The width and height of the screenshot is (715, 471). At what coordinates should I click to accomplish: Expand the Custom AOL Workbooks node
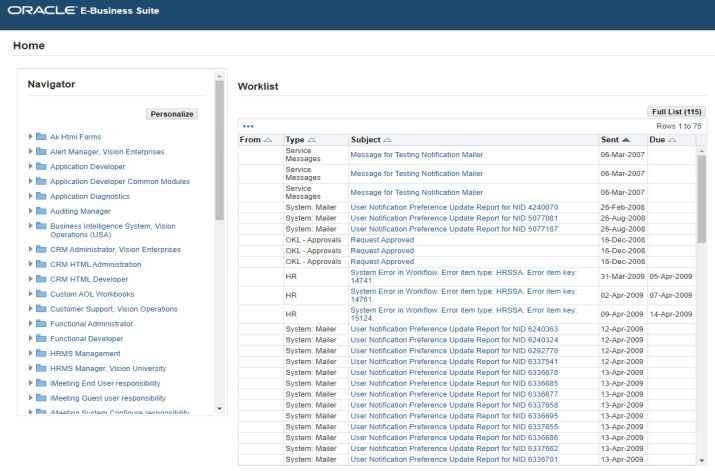pyautogui.click(x=30, y=294)
